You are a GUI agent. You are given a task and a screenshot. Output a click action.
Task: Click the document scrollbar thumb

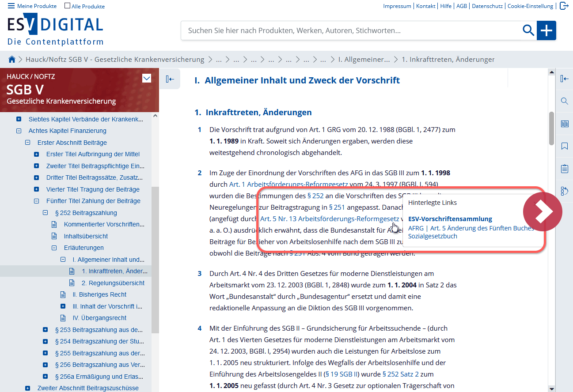point(551,128)
